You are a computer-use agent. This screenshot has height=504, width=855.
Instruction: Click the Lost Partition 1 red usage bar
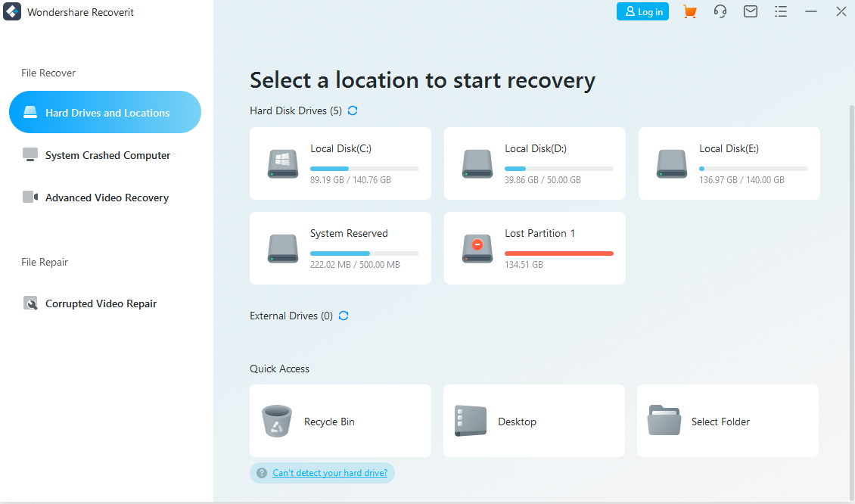pyautogui.click(x=559, y=254)
